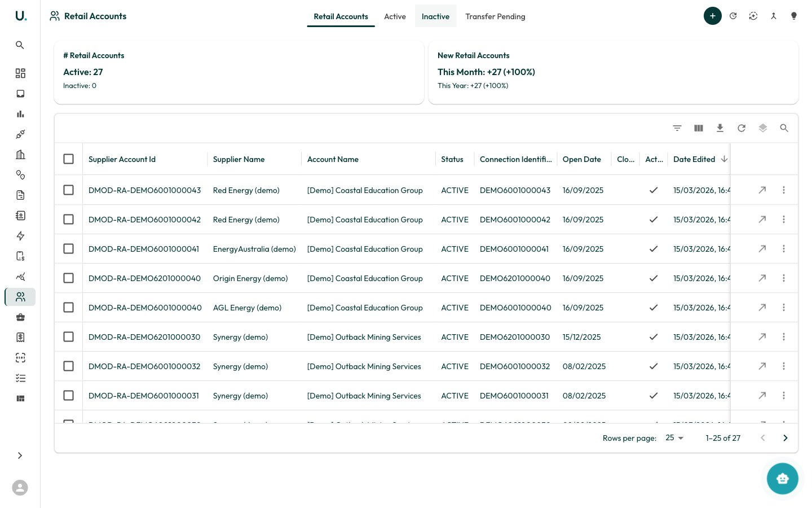This screenshot has height=508, width=812.
Task: Switch to the Active tab
Action: click(395, 16)
